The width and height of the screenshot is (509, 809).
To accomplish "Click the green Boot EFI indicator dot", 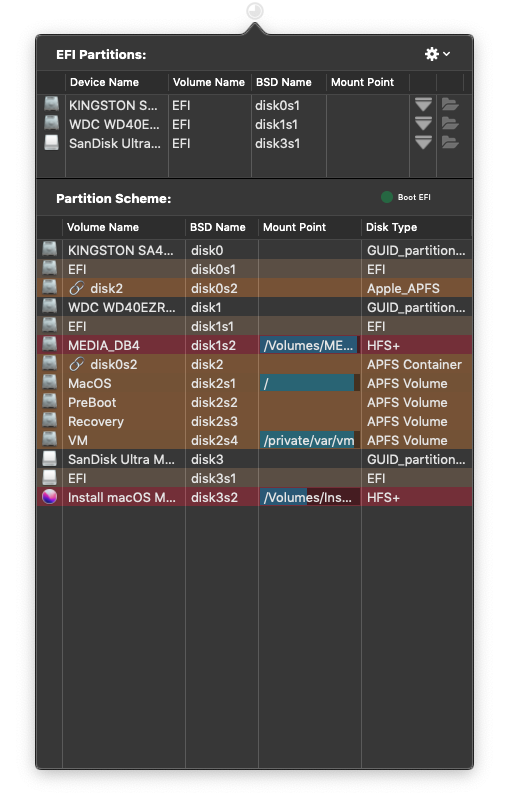I will tap(387, 197).
